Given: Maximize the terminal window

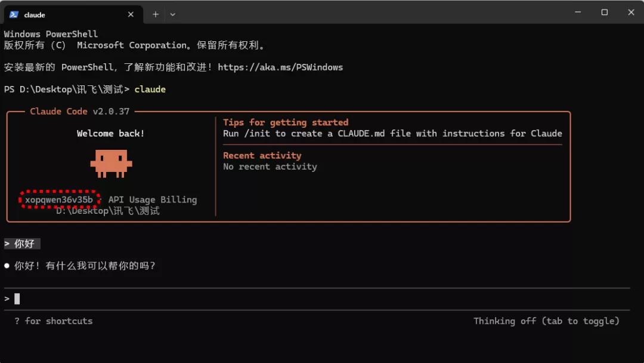Looking at the screenshot, I should click(x=604, y=13).
